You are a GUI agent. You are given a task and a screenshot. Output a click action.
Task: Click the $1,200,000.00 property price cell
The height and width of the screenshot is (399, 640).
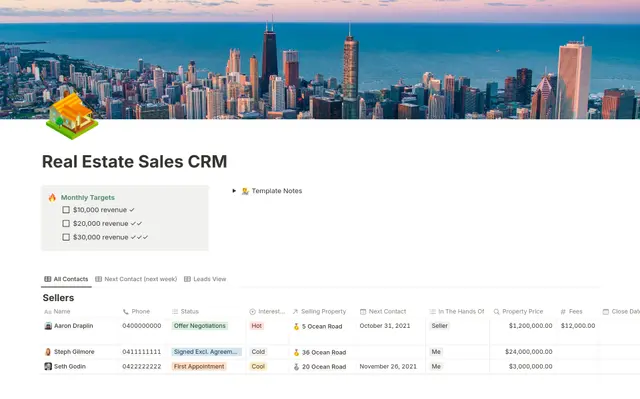tap(531, 326)
